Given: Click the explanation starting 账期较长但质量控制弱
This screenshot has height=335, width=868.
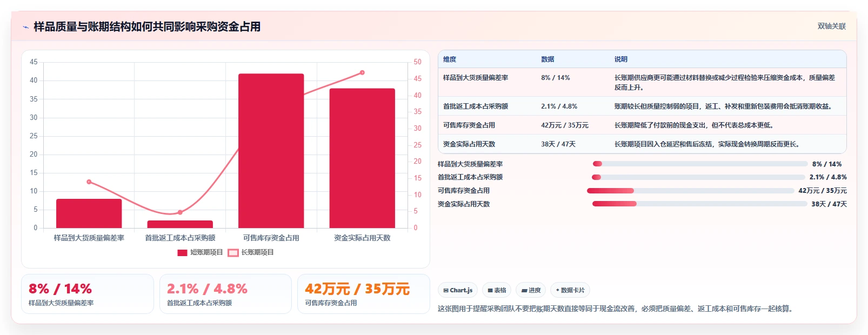Looking at the screenshot, I should [724, 106].
